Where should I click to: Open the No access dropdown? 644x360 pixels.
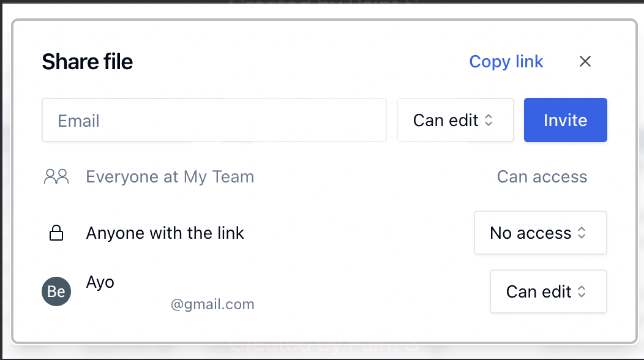(x=540, y=233)
